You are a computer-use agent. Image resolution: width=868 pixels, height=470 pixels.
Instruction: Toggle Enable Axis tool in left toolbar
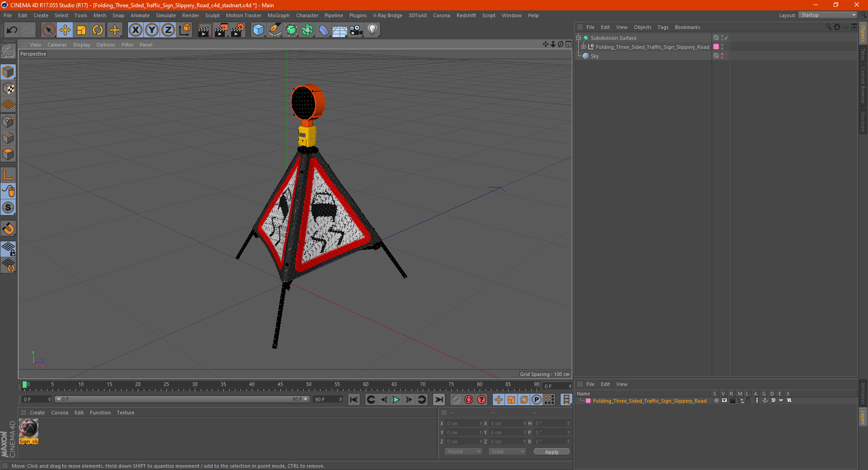(8, 175)
